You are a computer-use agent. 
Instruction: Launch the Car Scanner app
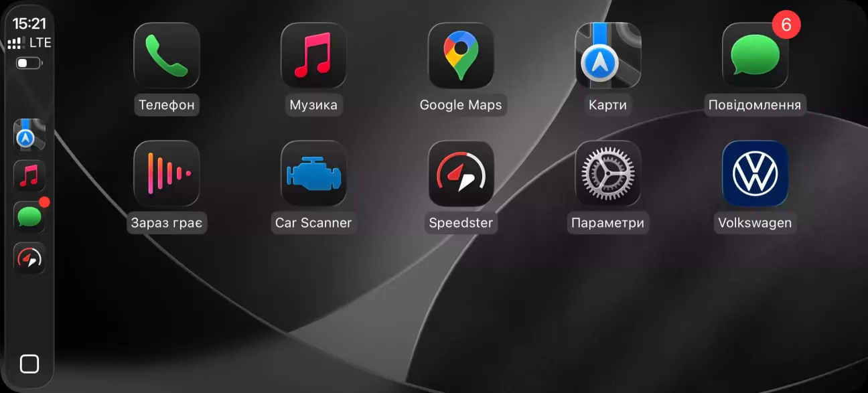tap(313, 173)
